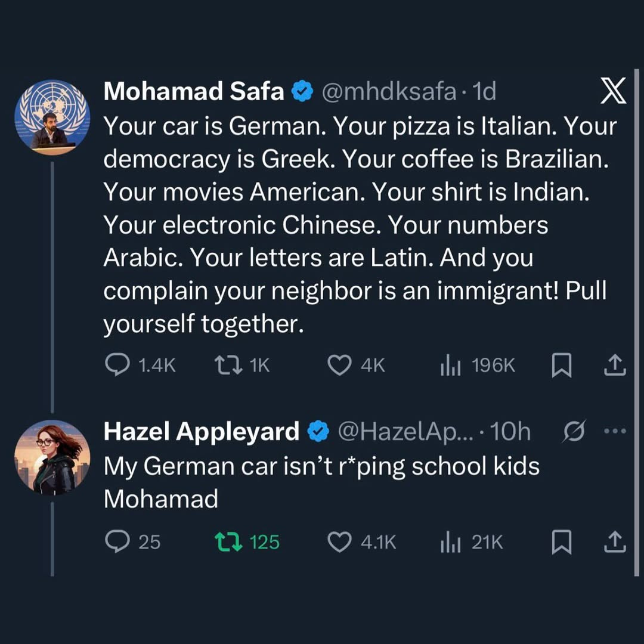Like Hazel Appleyard's reply
Viewport: 644px width, 644px height.
(x=340, y=541)
